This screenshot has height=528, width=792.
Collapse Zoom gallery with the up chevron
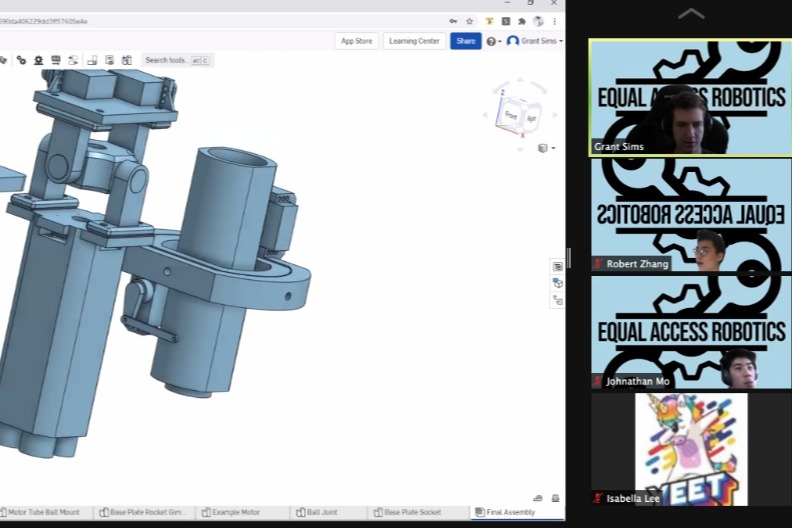(x=691, y=14)
